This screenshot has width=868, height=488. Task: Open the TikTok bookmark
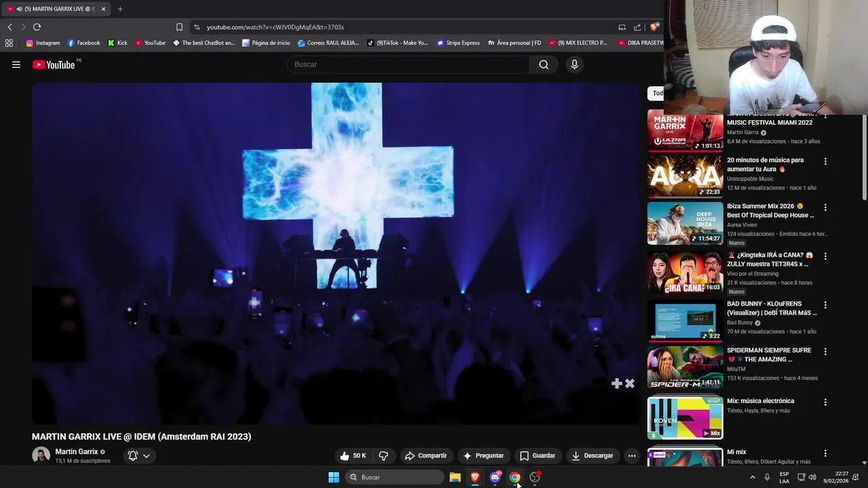397,43
